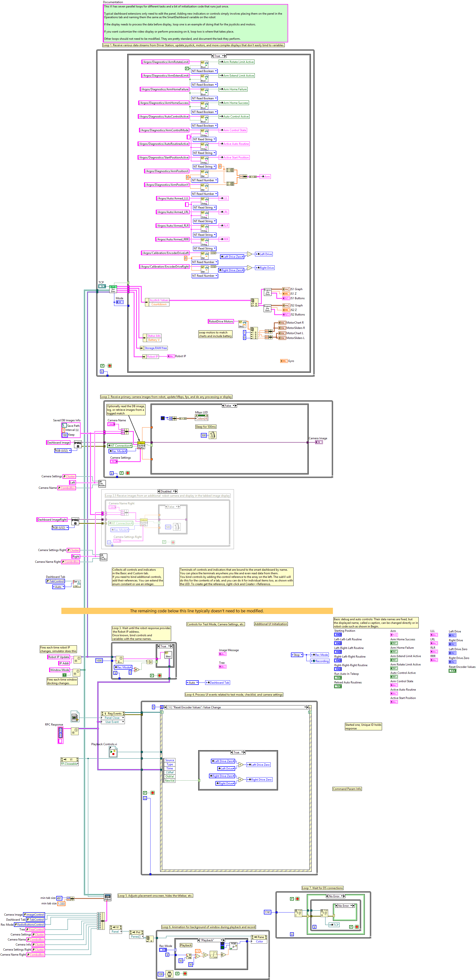The image size is (476, 980).
Task: Click the NT Bind subVI in Loop 3
Action: pyautogui.click(x=168, y=655)
